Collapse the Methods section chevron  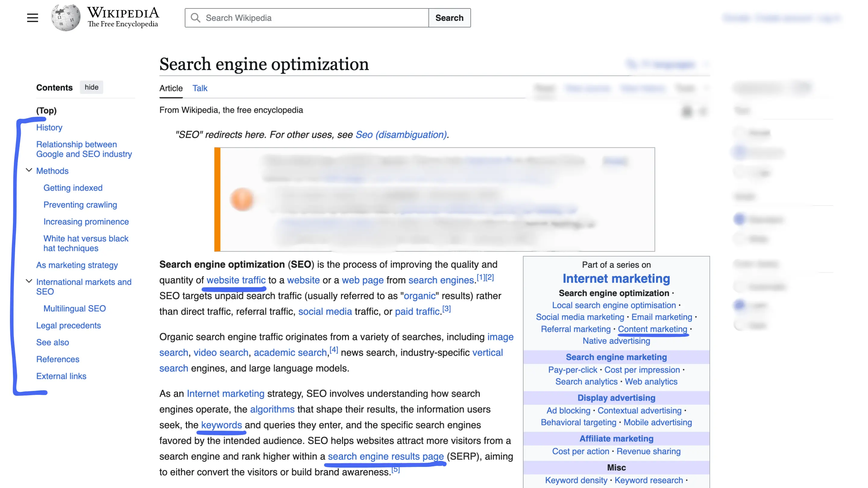(29, 171)
